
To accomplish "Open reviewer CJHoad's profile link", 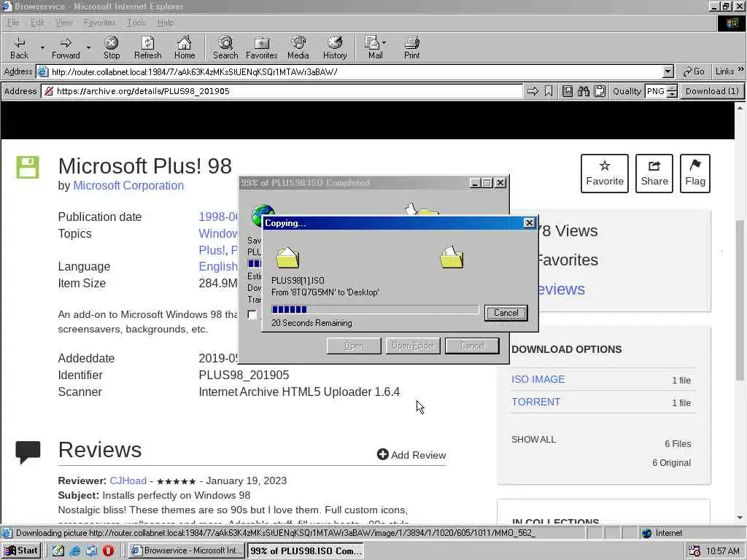I will tap(128, 481).
